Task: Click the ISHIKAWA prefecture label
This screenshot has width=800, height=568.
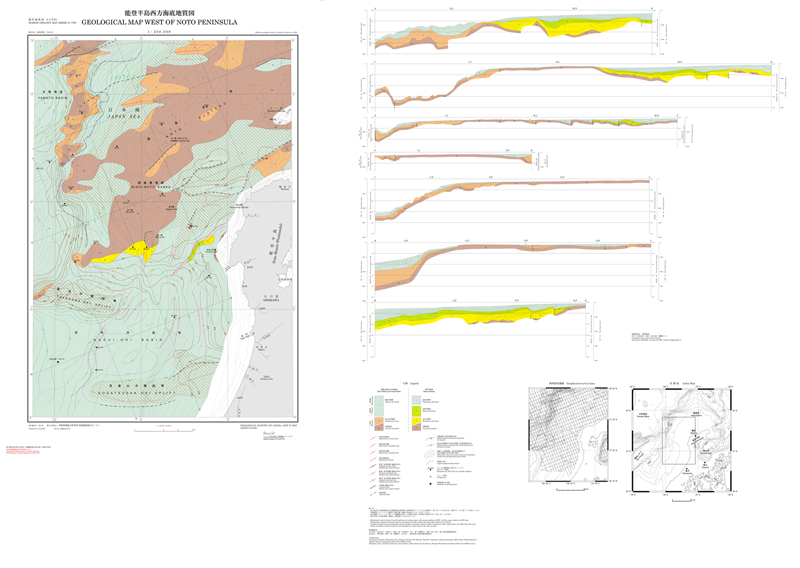Action: [x=272, y=301]
